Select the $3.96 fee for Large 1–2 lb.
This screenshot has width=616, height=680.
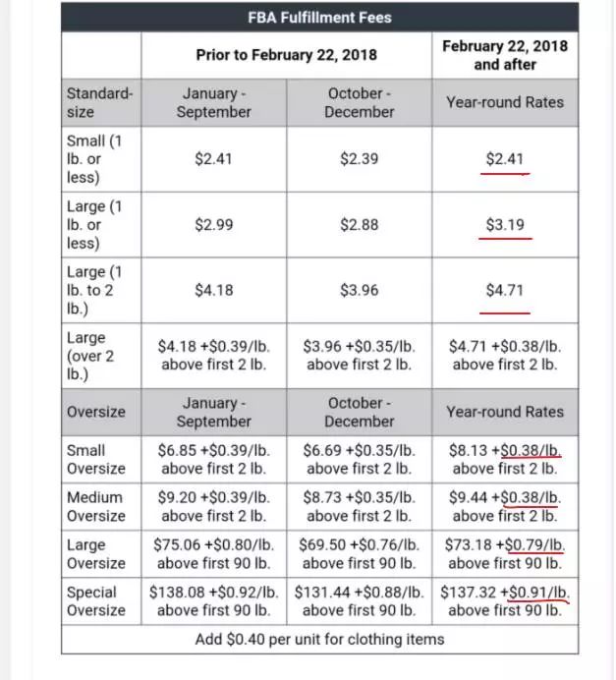click(359, 291)
